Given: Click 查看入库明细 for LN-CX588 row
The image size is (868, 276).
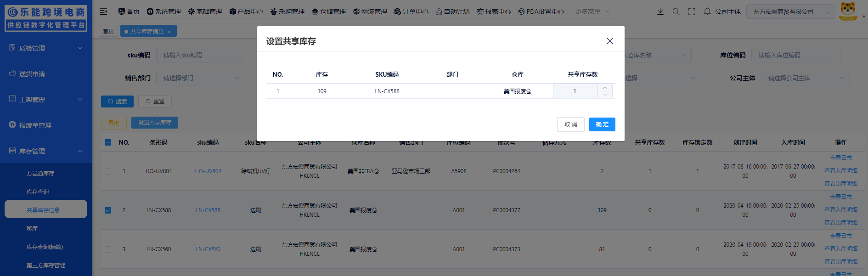Looking at the screenshot, I should [840, 210].
